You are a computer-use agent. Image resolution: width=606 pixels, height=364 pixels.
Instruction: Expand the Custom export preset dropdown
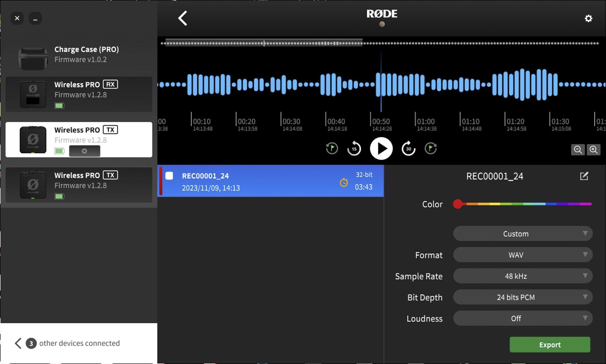[x=522, y=234]
